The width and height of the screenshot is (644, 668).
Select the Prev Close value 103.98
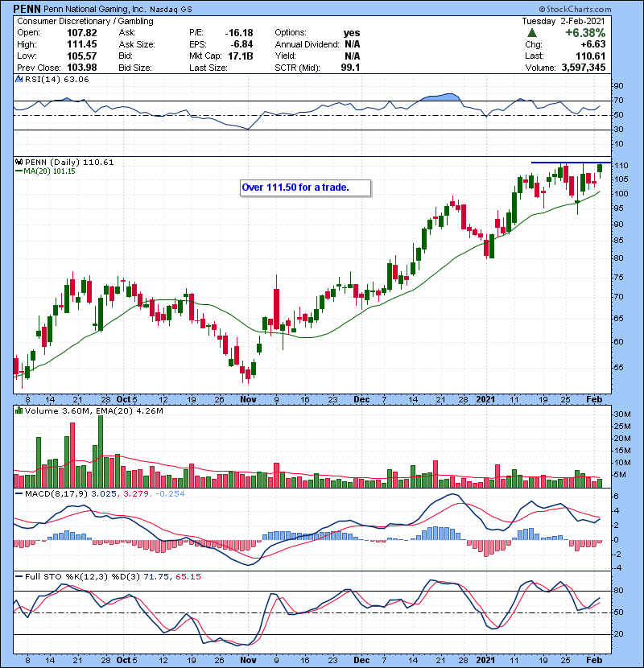coord(82,68)
